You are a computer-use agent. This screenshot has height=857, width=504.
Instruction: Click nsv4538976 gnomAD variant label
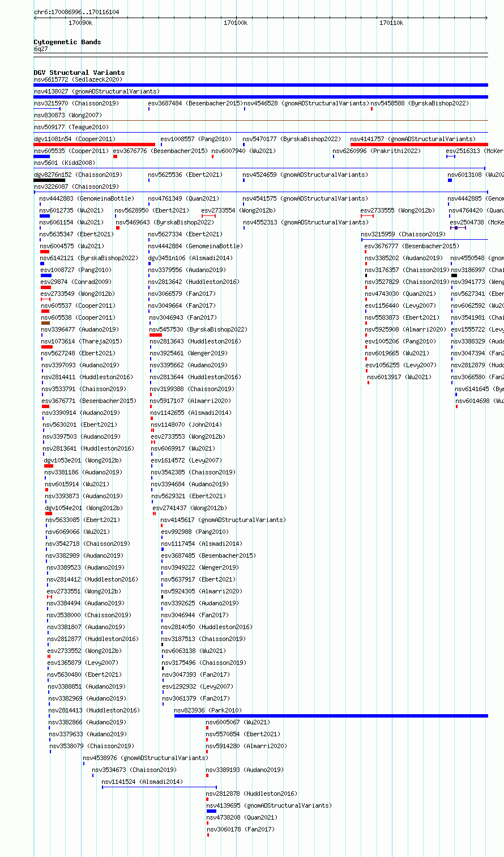pyautogui.click(x=146, y=758)
